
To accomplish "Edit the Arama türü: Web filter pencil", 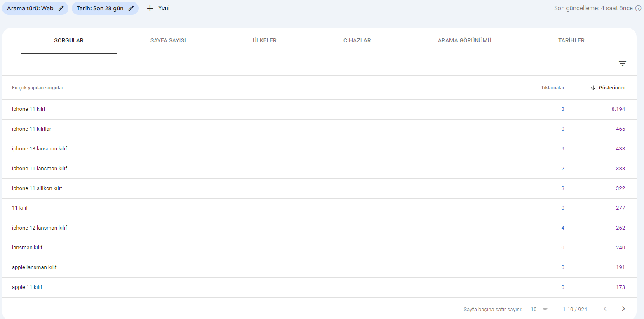I will [x=61, y=8].
